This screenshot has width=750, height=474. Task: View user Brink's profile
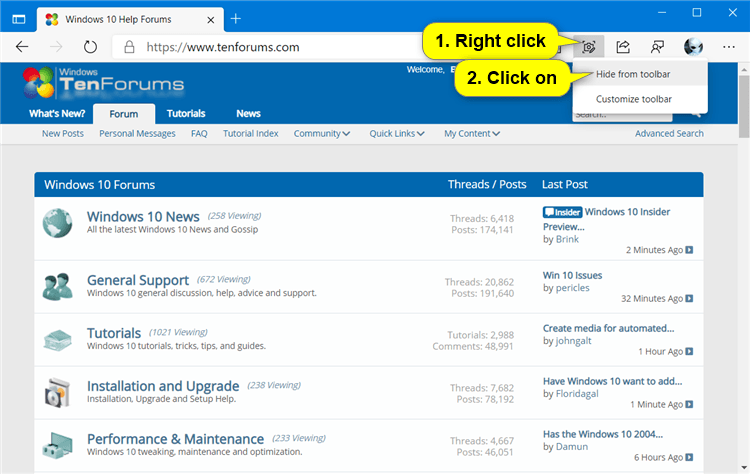click(567, 239)
